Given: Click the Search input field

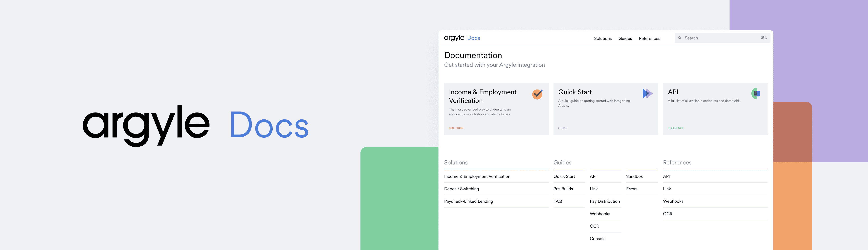Looking at the screenshot, I should pyautogui.click(x=722, y=38).
